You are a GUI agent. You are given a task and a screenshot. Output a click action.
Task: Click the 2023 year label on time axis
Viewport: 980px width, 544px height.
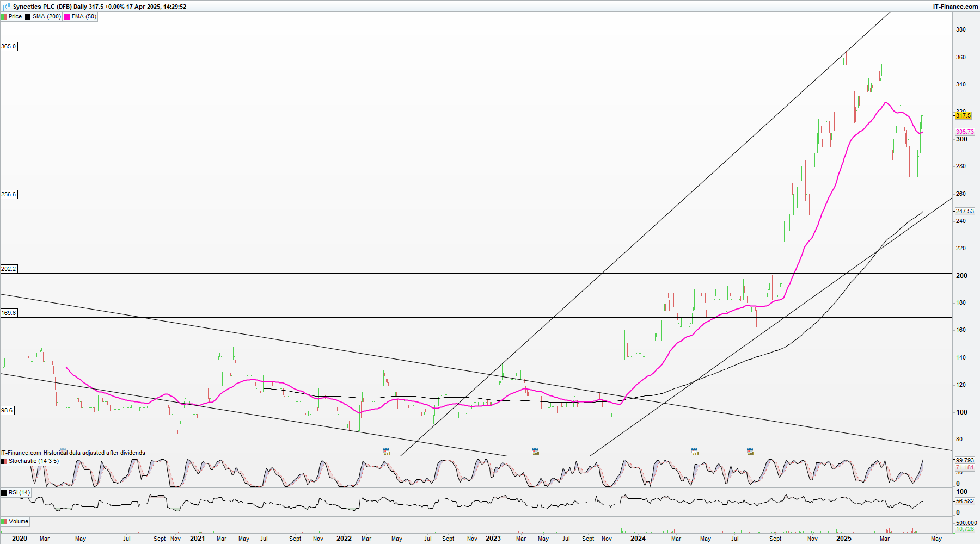tap(493, 539)
